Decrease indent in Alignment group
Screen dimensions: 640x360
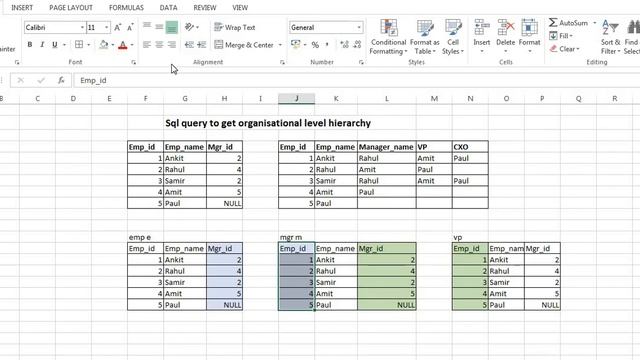point(189,44)
